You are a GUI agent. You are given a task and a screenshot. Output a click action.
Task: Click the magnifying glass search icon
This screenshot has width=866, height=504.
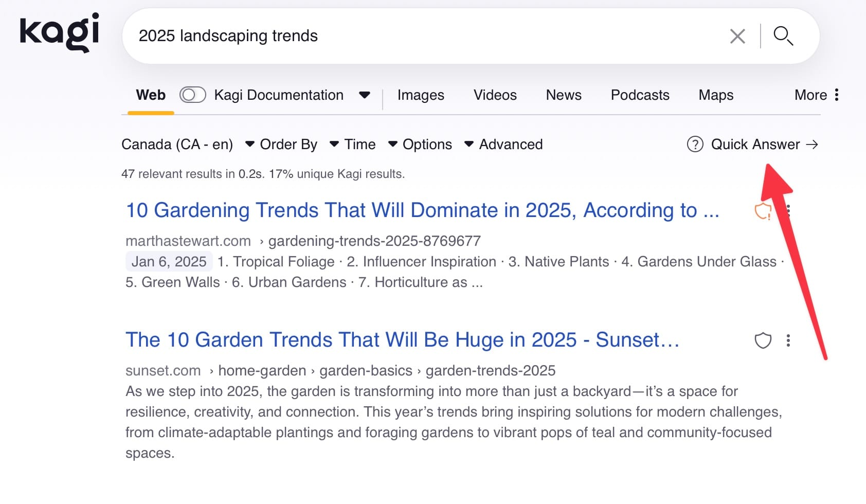(783, 36)
